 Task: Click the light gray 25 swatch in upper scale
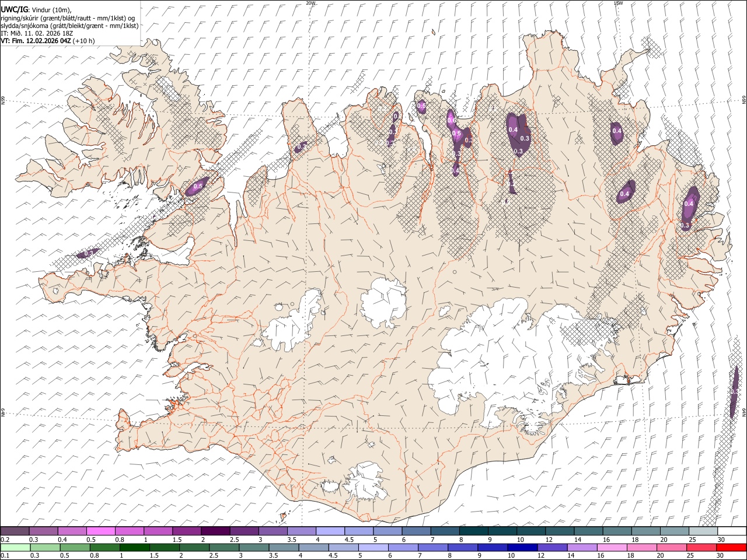point(703,531)
